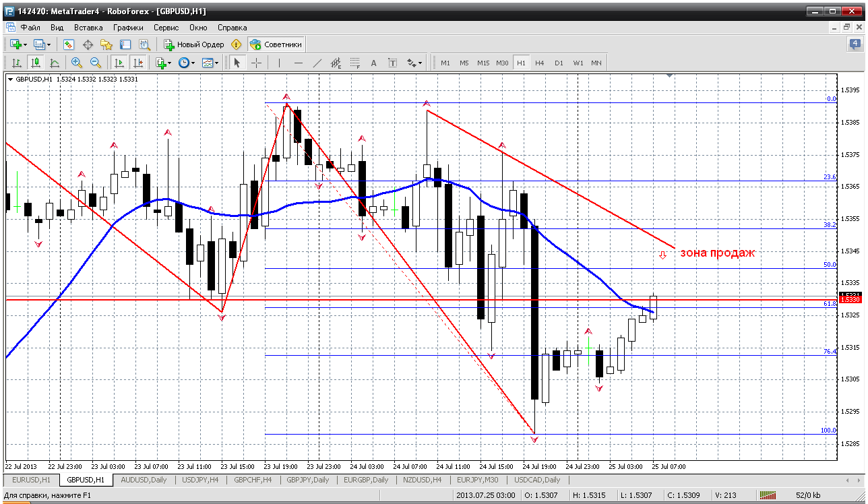The height and width of the screenshot is (504, 868).
Task: Switch timeframe to M1
Action: click(x=445, y=63)
